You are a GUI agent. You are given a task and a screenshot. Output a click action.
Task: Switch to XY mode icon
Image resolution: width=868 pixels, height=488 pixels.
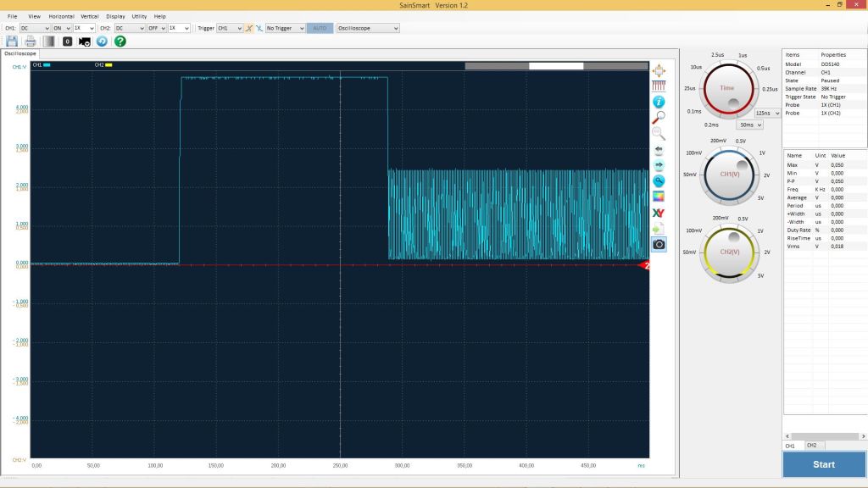pos(659,213)
